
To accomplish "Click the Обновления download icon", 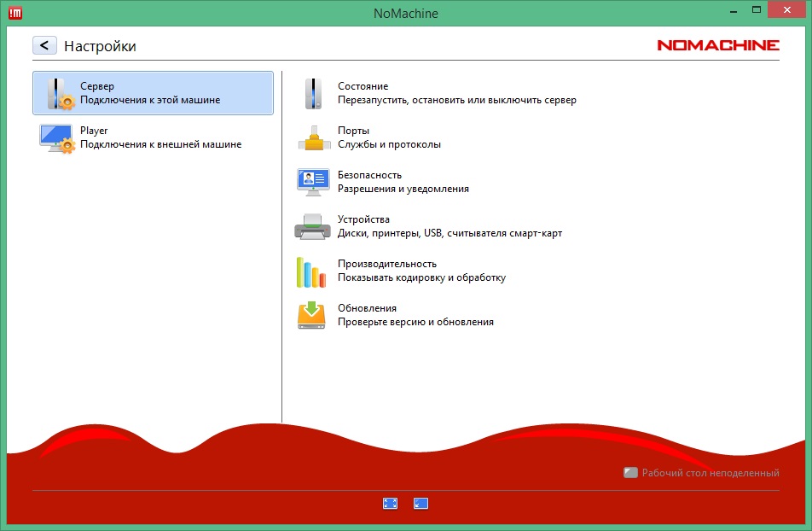I will (314, 314).
